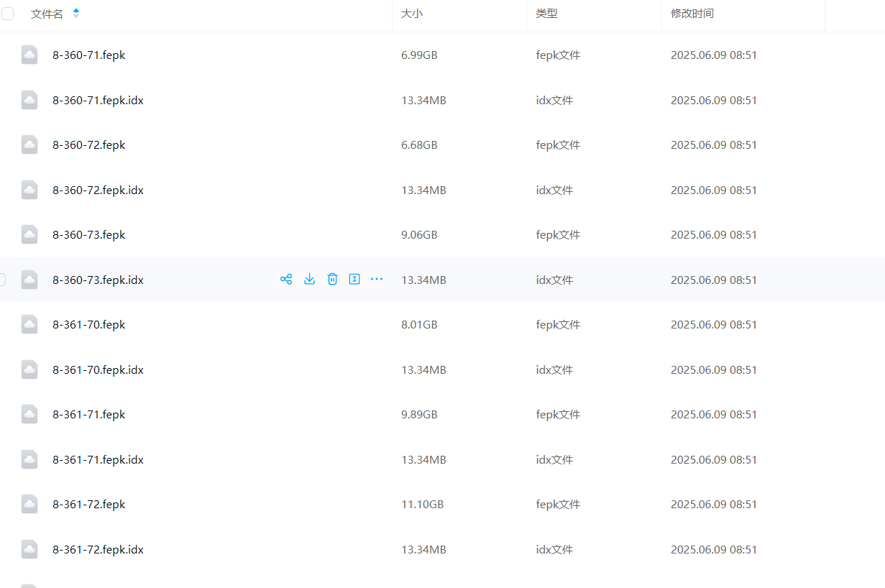The image size is (885, 588).
Task: Click the file icon of 8-361-72.fepk.idx
Action: 29,549
